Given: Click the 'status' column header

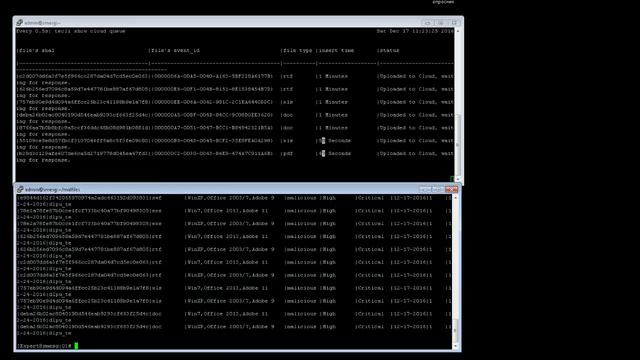Looking at the screenshot, I should [389, 51].
